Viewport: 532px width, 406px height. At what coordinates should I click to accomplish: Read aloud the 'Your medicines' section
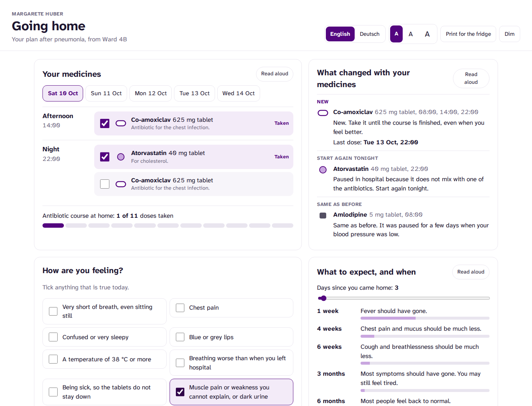click(274, 74)
